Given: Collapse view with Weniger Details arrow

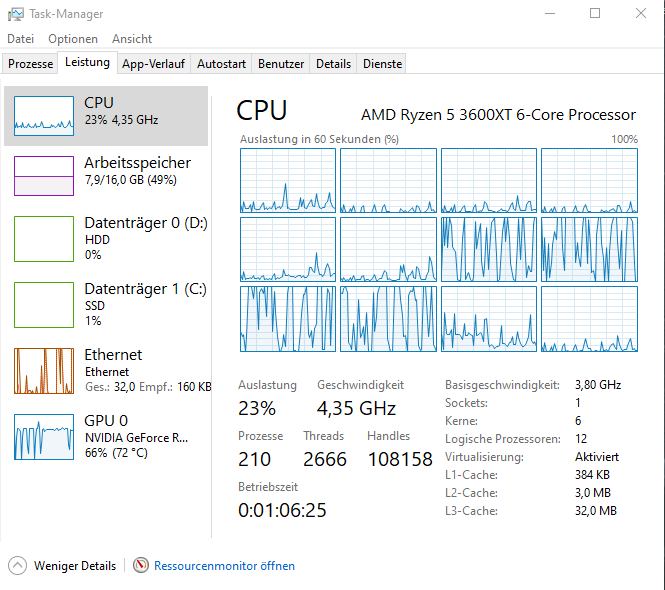Looking at the screenshot, I should click(17, 566).
